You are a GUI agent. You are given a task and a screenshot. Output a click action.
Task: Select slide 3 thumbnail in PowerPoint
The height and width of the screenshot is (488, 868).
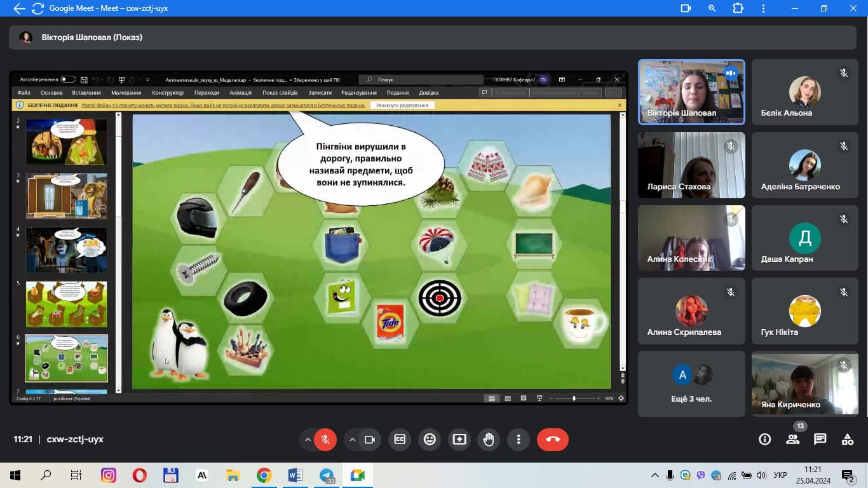click(66, 196)
